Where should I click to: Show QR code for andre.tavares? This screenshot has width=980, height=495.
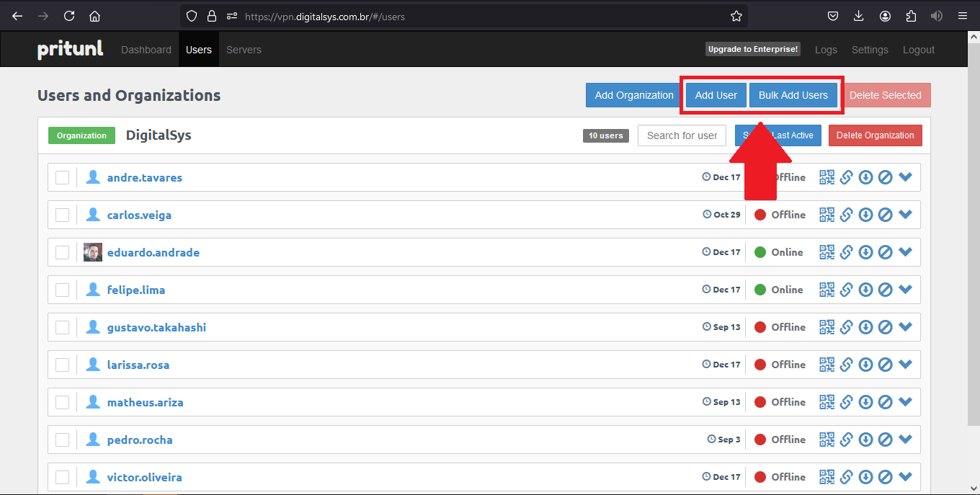pos(827,177)
